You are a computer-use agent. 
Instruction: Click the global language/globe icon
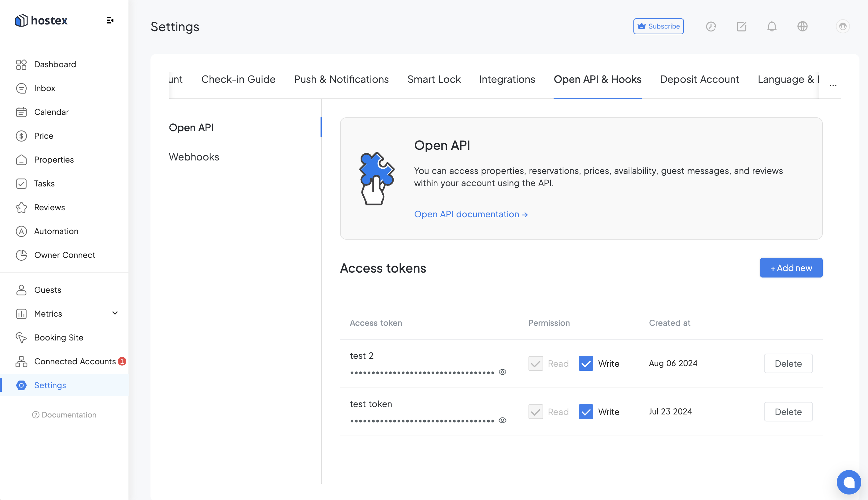click(x=802, y=26)
